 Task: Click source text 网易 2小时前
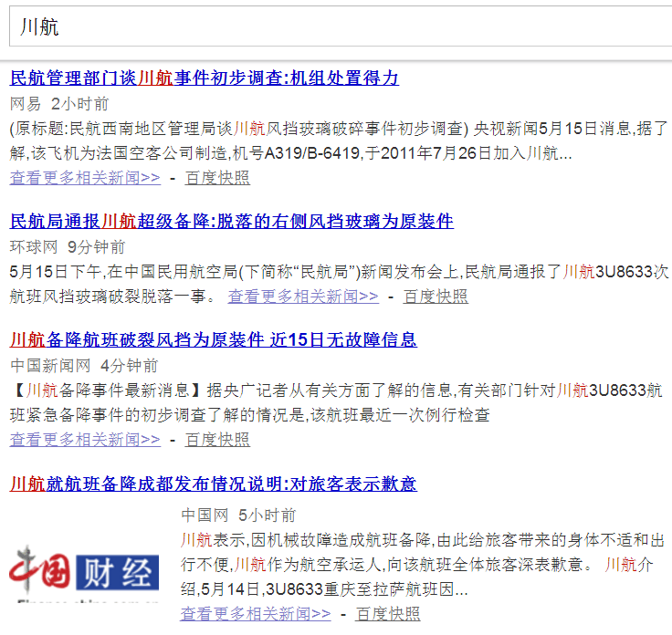click(59, 104)
